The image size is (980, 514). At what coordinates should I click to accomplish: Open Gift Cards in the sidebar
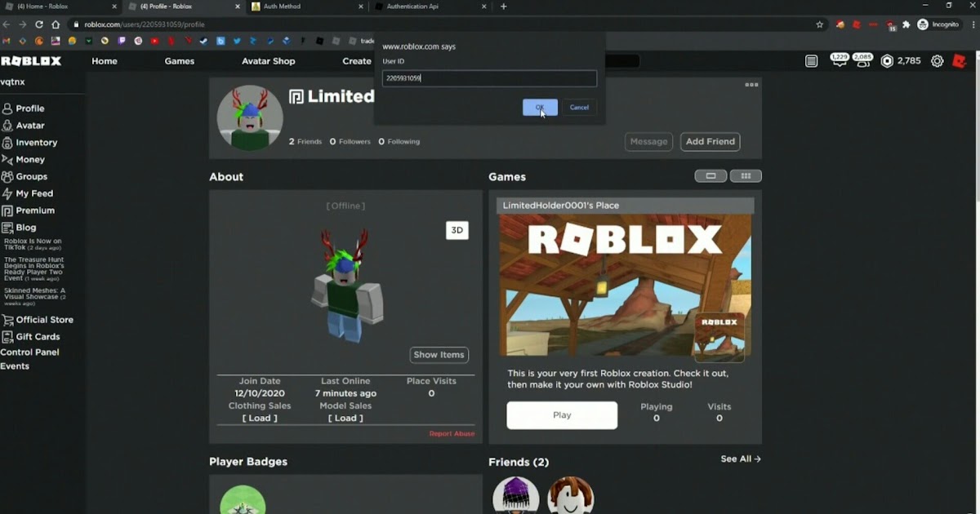tap(31, 336)
